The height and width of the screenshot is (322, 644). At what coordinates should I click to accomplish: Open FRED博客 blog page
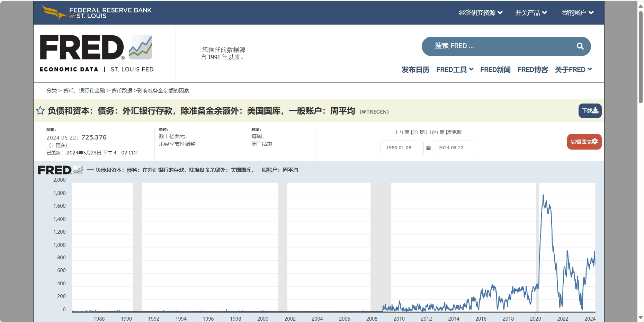coord(533,70)
